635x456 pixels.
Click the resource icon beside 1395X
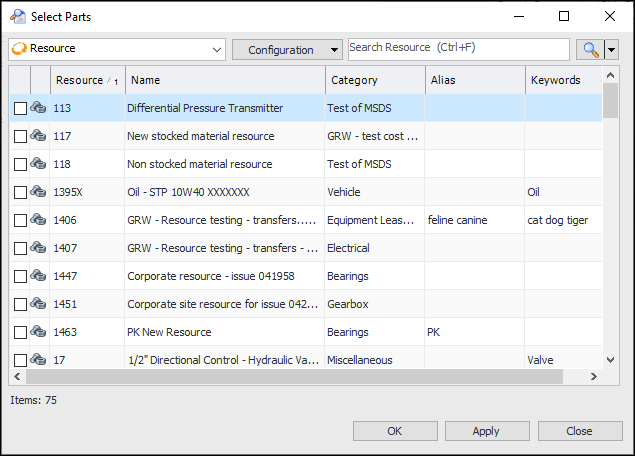[x=39, y=192]
